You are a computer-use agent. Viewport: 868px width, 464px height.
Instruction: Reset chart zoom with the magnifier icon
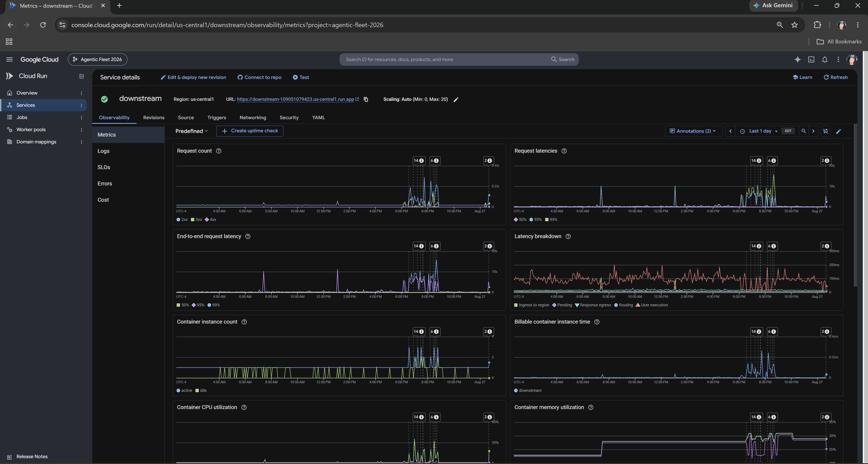point(804,131)
